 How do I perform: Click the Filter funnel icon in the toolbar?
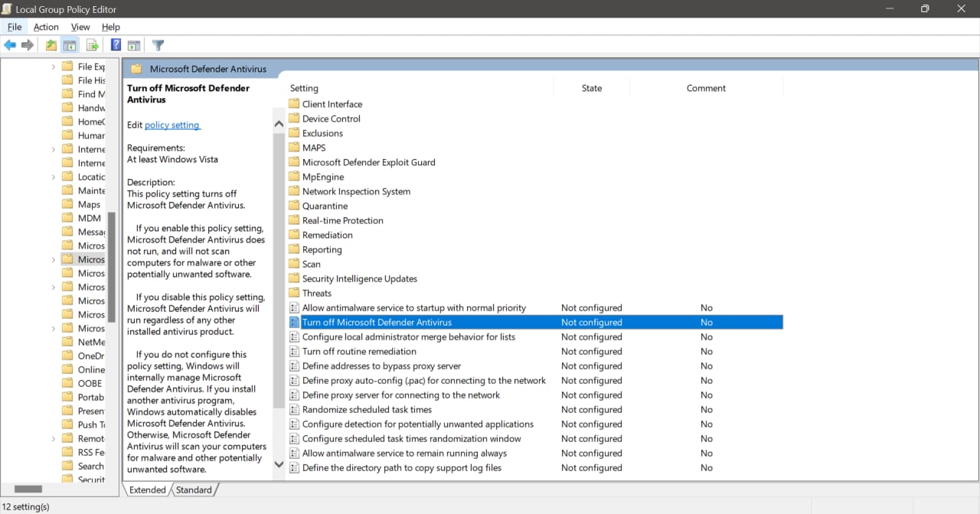[158, 45]
